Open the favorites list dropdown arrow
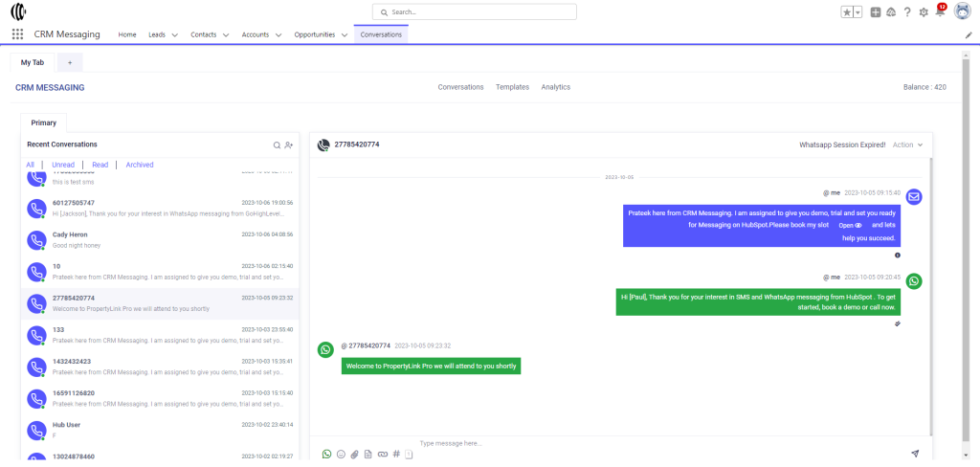Screen dimensions: 980x467 tap(858, 11)
